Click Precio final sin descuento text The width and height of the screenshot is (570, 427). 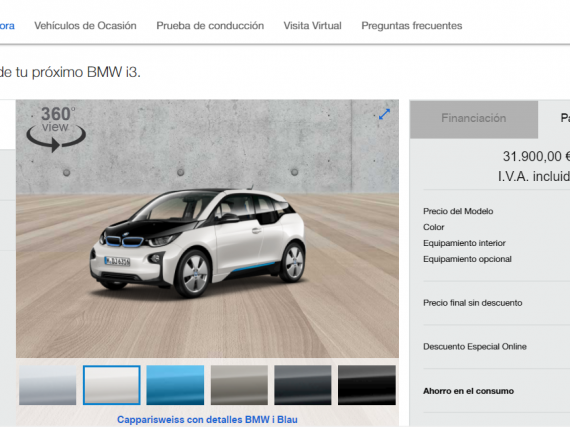(x=473, y=303)
